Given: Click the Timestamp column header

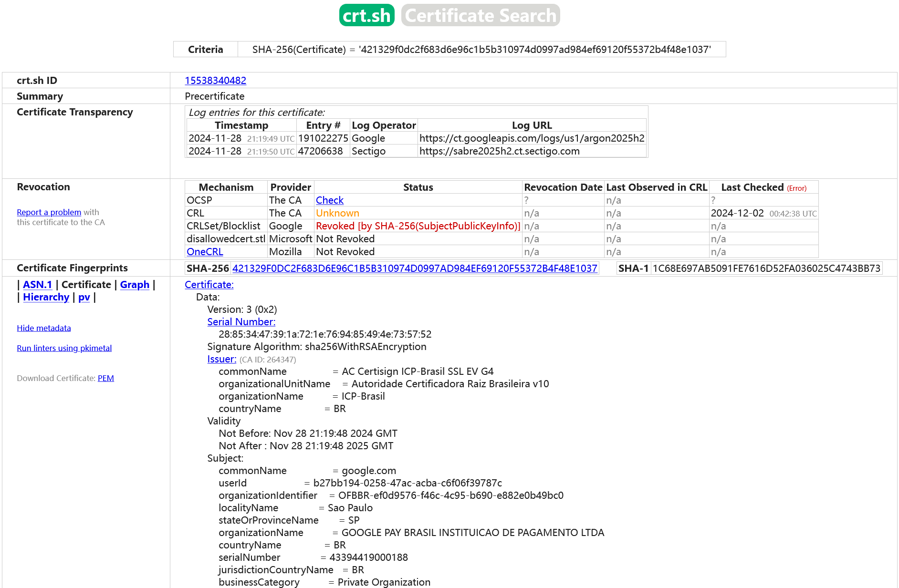Looking at the screenshot, I should point(241,125).
